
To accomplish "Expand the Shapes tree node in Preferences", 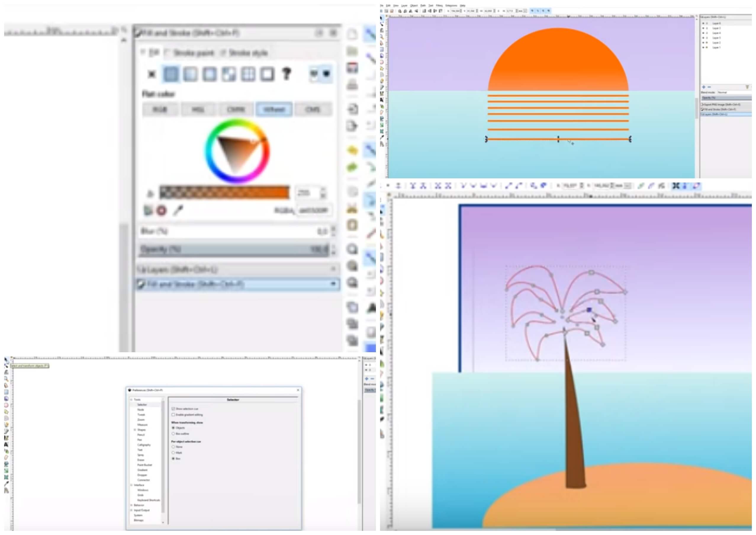I will 135,430.
